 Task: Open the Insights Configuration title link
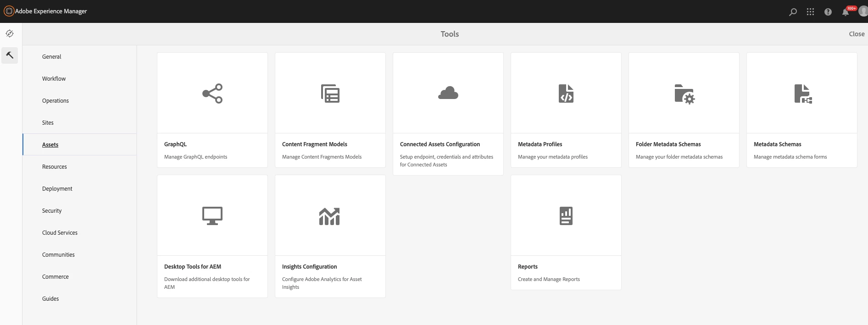(x=310, y=267)
